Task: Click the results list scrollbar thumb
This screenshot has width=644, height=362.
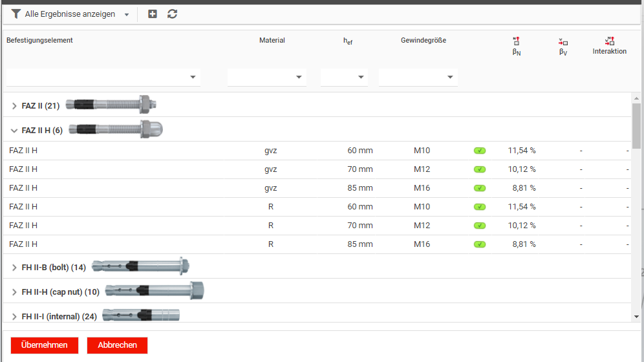Action: click(636, 125)
